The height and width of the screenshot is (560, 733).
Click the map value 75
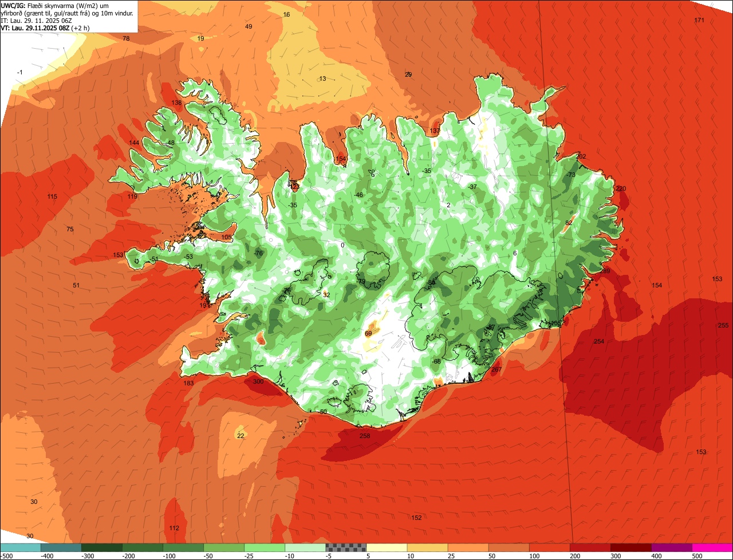coord(70,229)
